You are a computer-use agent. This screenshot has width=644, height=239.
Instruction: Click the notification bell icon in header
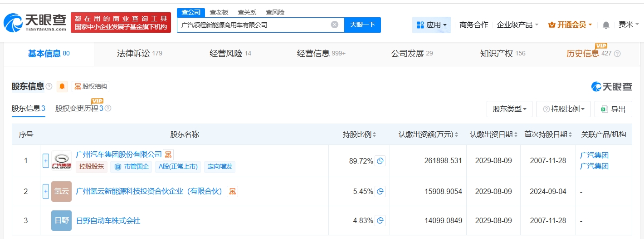(x=606, y=25)
